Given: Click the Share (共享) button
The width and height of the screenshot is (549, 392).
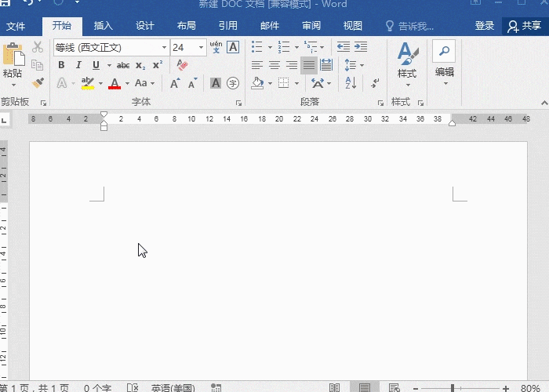Looking at the screenshot, I should [525, 26].
